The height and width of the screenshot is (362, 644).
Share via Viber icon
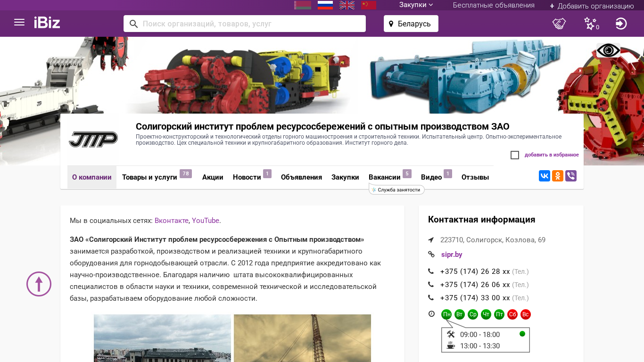point(571,176)
